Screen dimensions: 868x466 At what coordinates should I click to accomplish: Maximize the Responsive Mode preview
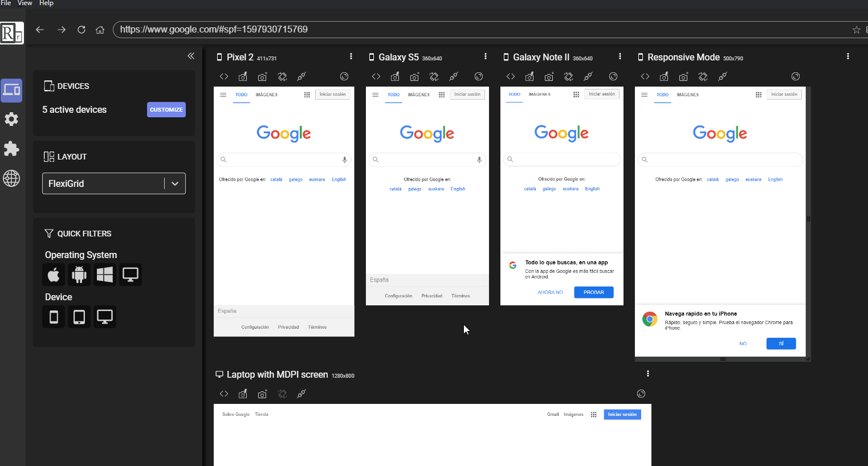tap(796, 76)
